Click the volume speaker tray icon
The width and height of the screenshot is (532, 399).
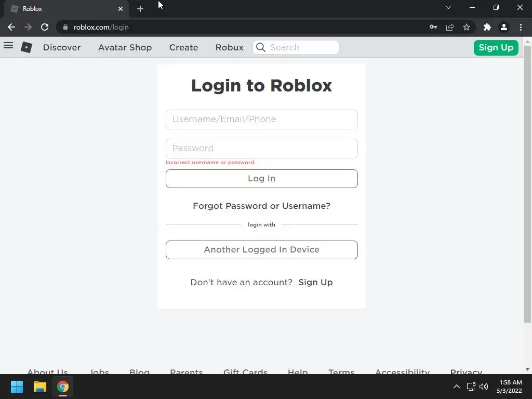484,387
